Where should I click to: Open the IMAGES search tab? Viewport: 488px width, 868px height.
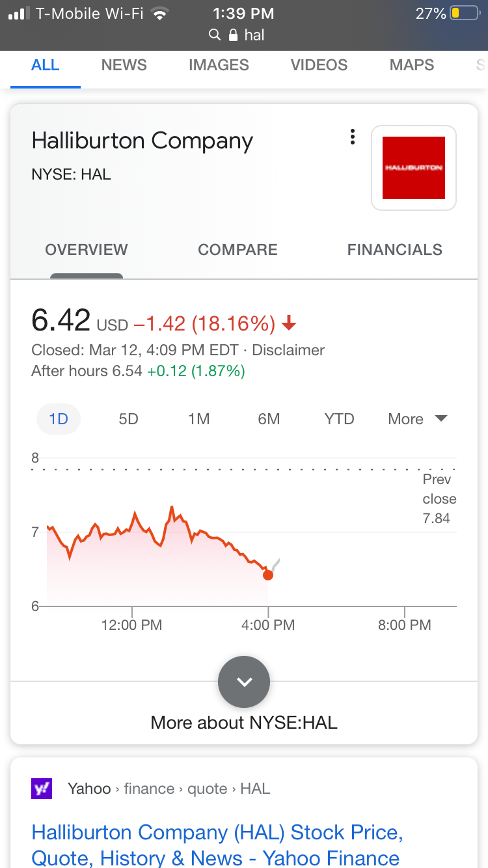tap(219, 65)
